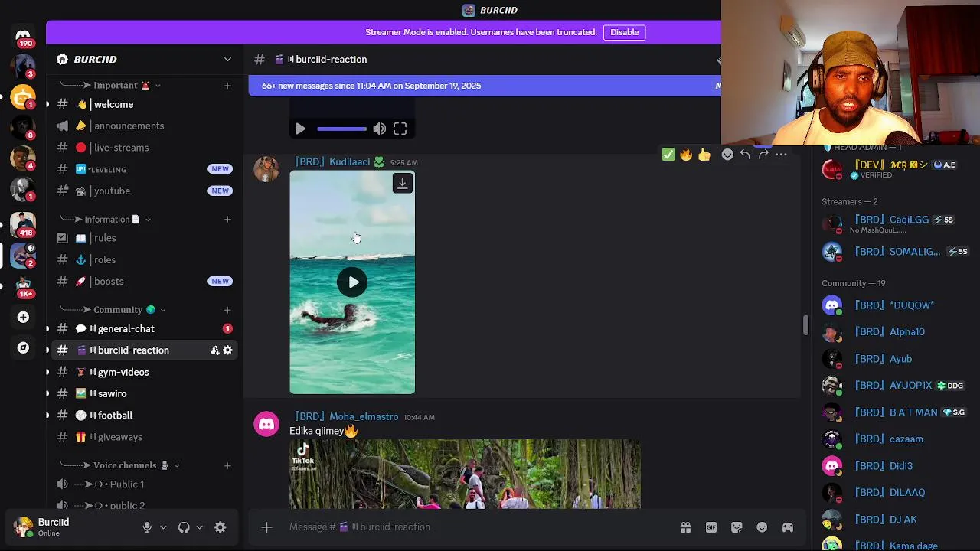The height and width of the screenshot is (551, 980).
Task: Open the sawiro channel
Action: tap(145, 393)
